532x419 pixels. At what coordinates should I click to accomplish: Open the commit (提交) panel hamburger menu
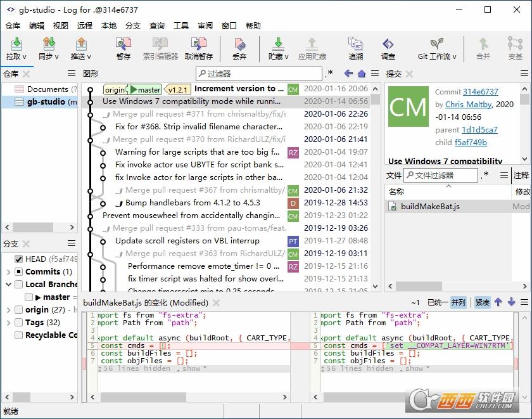[x=524, y=74]
